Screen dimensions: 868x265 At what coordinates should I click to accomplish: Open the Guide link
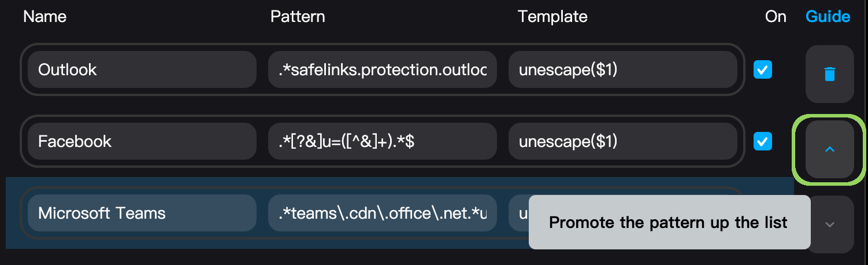[x=828, y=16]
